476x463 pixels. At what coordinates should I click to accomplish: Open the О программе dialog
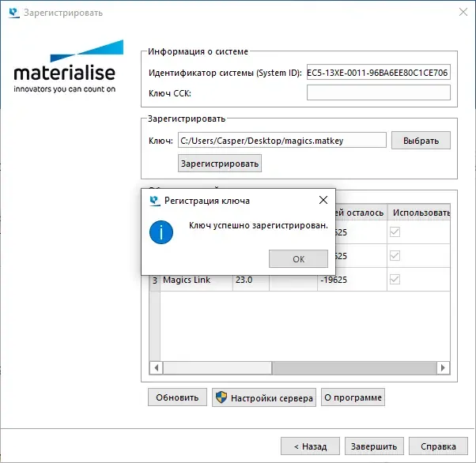[x=353, y=397]
